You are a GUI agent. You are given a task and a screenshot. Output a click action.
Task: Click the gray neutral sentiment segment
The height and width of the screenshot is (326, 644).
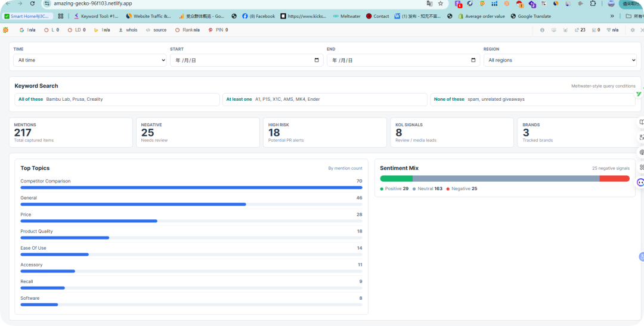[x=506, y=179]
